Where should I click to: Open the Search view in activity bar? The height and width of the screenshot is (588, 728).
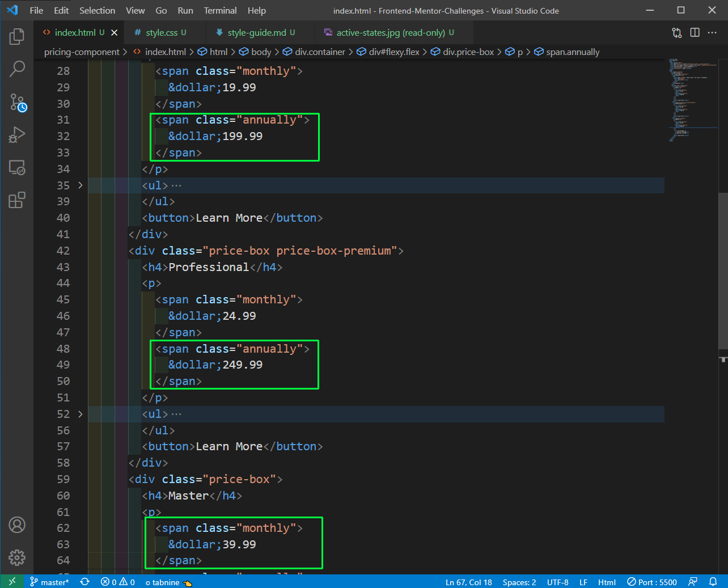[17, 69]
